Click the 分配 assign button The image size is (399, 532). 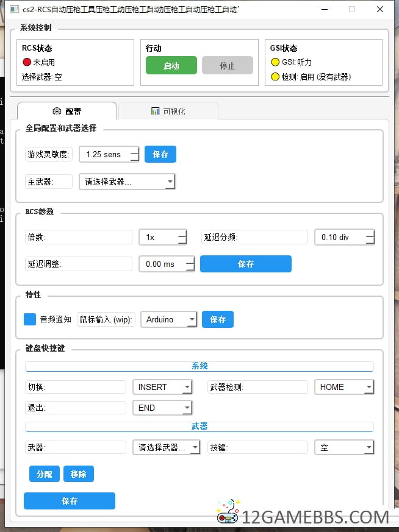(45, 473)
